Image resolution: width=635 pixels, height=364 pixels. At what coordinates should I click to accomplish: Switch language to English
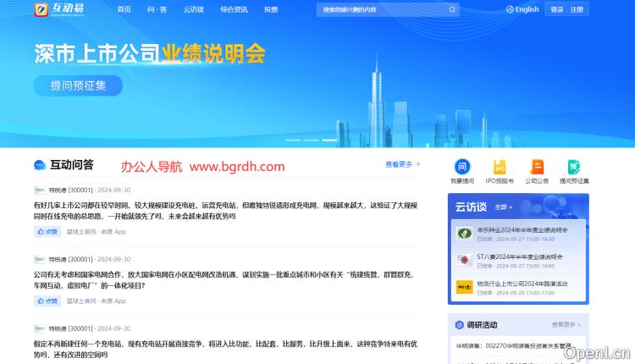click(x=527, y=9)
